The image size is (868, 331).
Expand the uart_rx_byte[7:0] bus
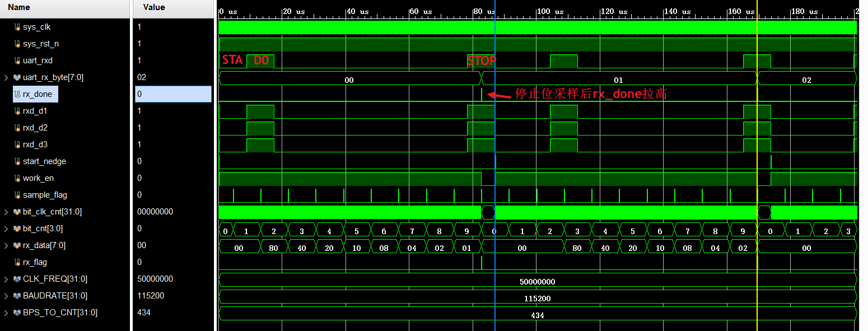(6, 77)
